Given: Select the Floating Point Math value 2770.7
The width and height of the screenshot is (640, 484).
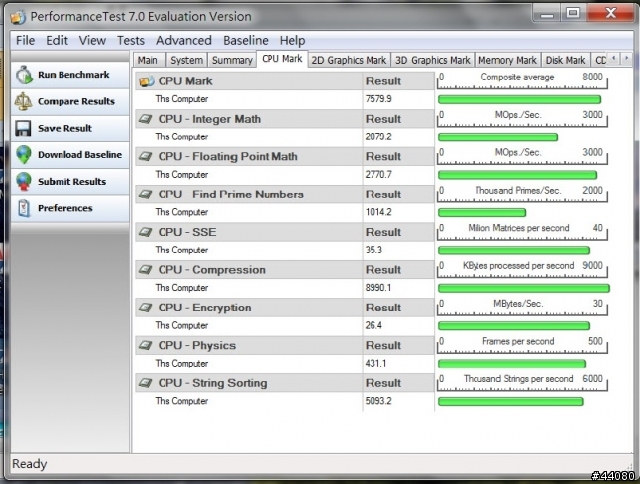Looking at the screenshot, I should click(378, 175).
